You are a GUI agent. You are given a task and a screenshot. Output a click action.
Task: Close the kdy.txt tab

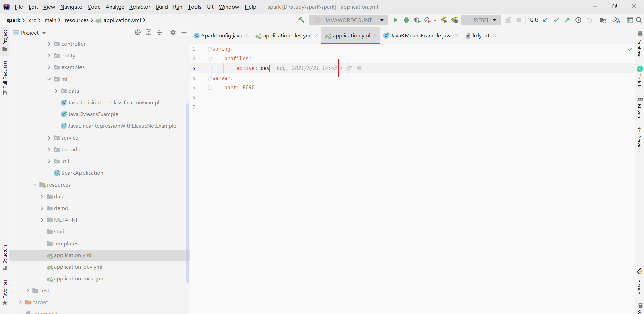494,35
